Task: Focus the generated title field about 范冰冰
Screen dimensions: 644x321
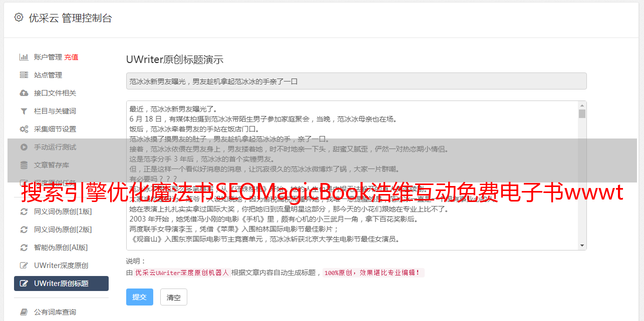Action: click(x=356, y=81)
